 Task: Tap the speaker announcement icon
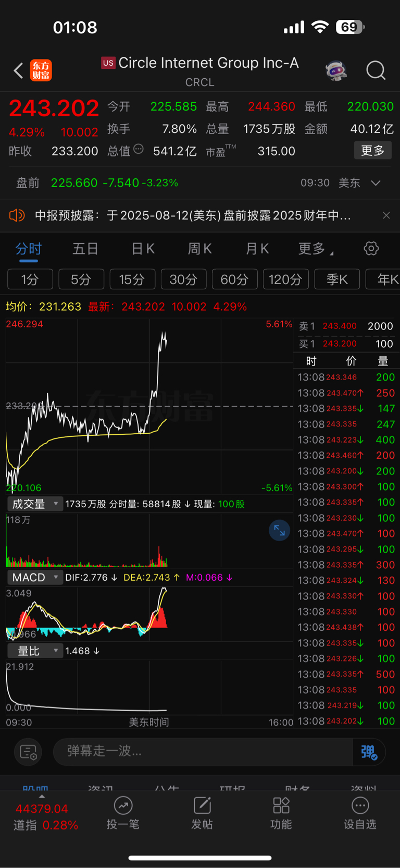pos(17,215)
